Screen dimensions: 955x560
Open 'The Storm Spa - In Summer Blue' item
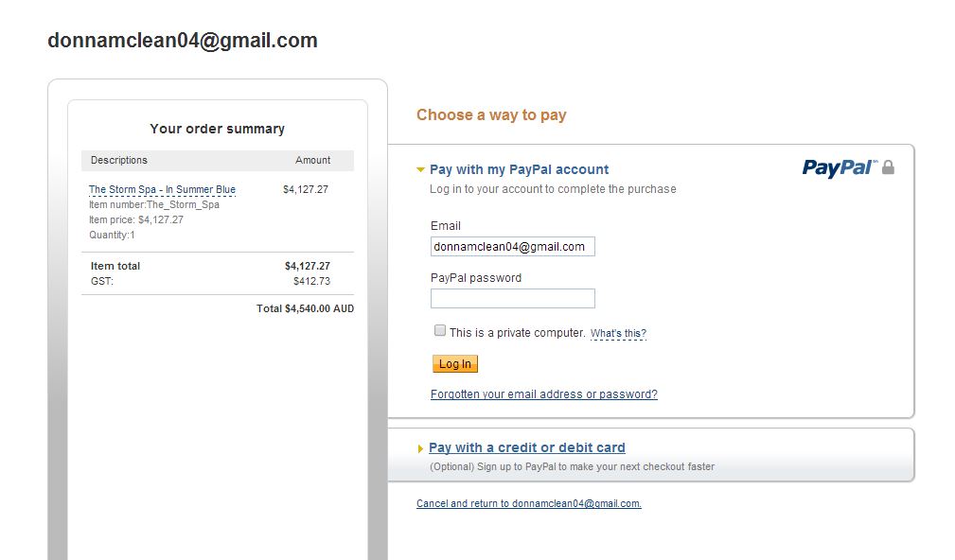point(162,190)
